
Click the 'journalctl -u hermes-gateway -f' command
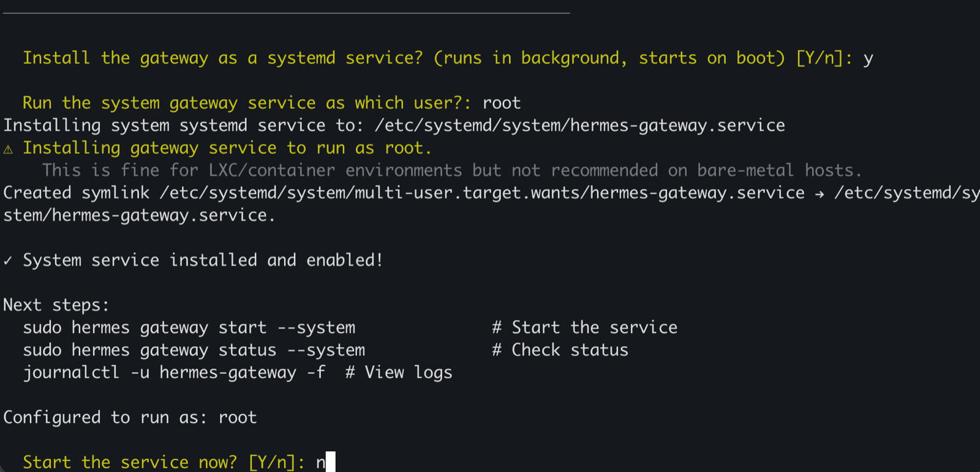(174, 373)
